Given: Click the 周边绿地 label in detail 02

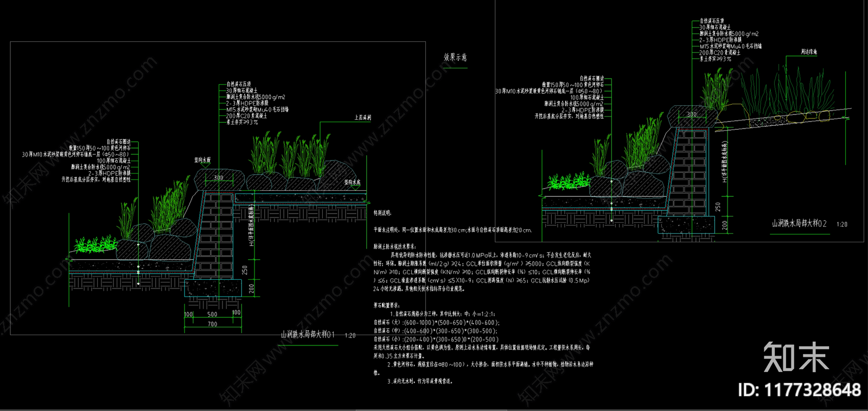Looking at the screenshot, I should point(809,52).
